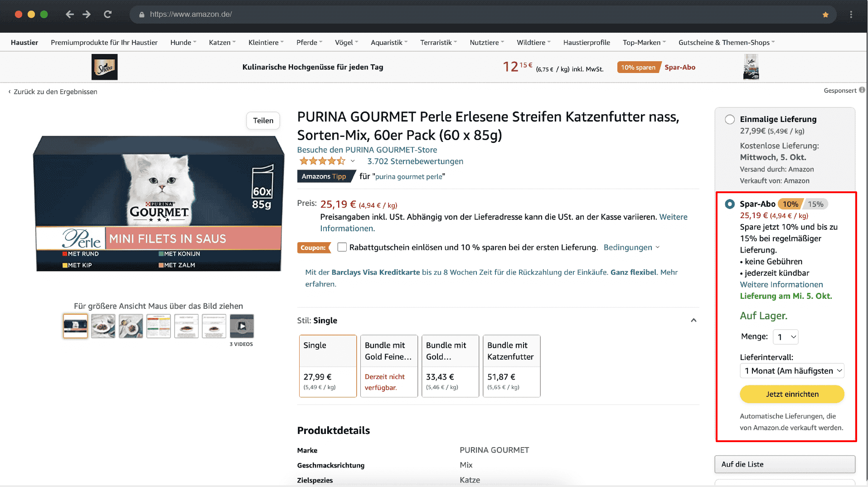Image resolution: width=868 pixels, height=487 pixels.
Task: Visit the PURINA GOURMET-Store link
Action: click(367, 150)
